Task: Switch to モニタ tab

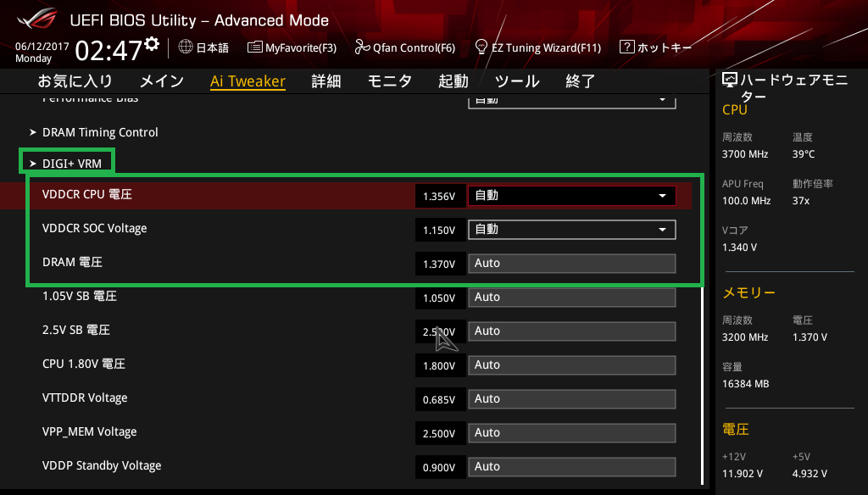Action: [x=390, y=81]
